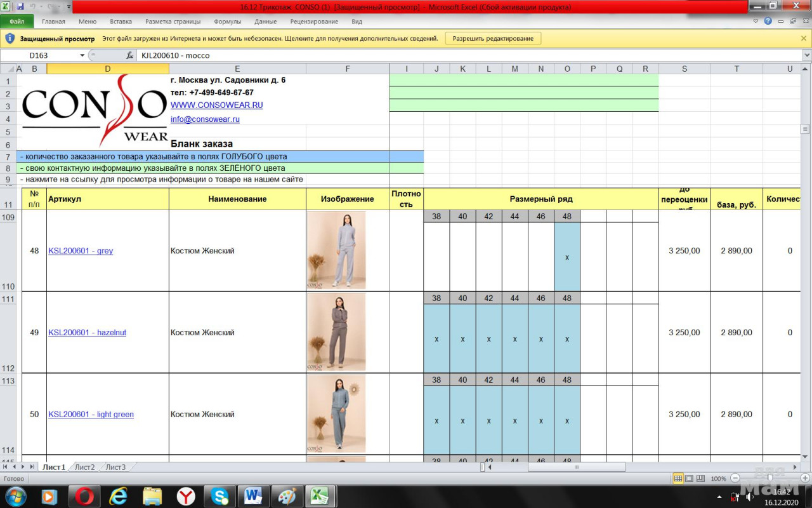Click the Разрешить редактирование button
812x508 pixels.
[493, 39]
